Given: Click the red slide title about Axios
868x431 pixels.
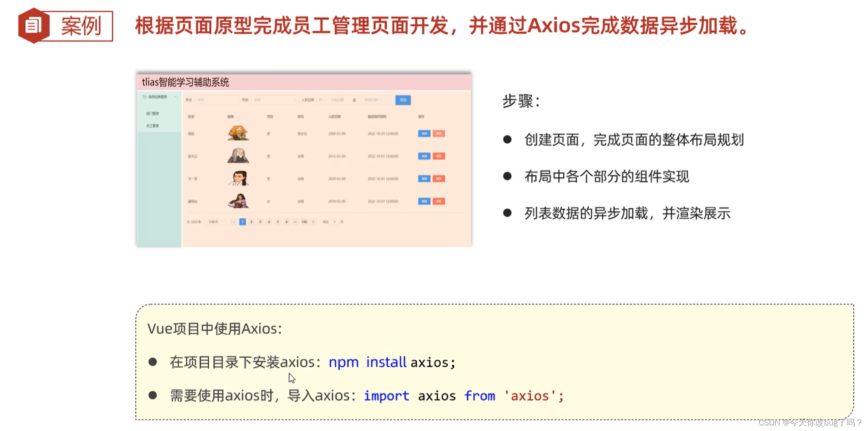Looking at the screenshot, I should (x=442, y=25).
